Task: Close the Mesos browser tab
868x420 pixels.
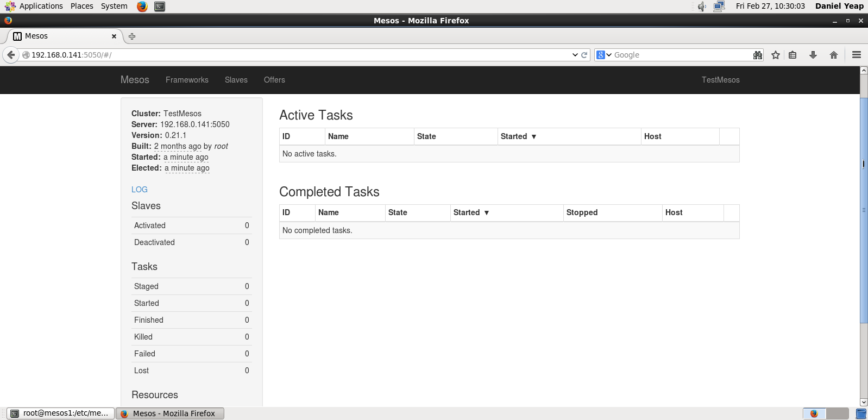Action: [114, 36]
